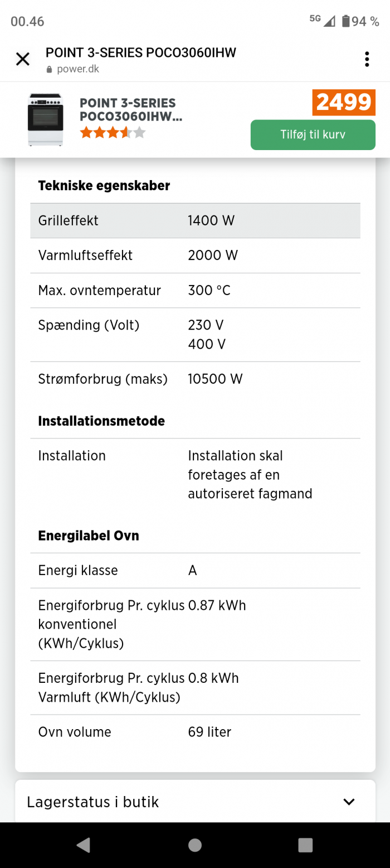This screenshot has width=390, height=868.
Task: Select the Strømforbrug (maks) row
Action: pos(195,379)
